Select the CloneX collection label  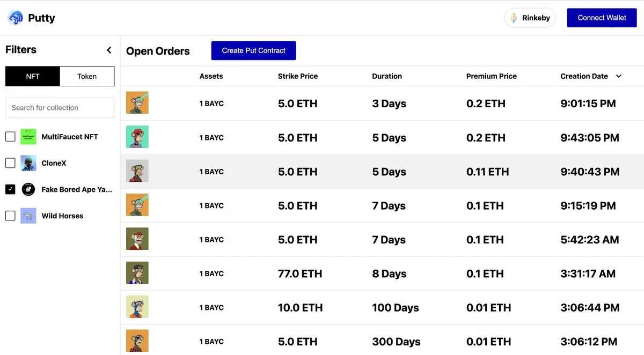pos(54,163)
